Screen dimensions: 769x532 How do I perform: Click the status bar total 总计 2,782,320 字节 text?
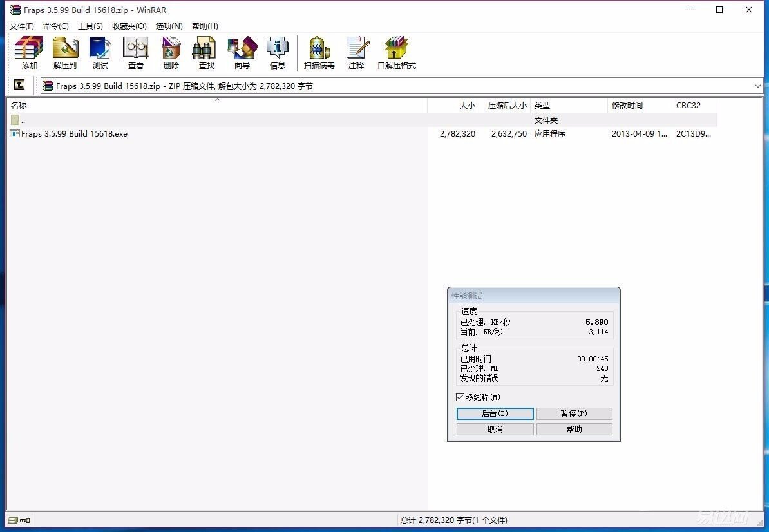click(x=453, y=520)
